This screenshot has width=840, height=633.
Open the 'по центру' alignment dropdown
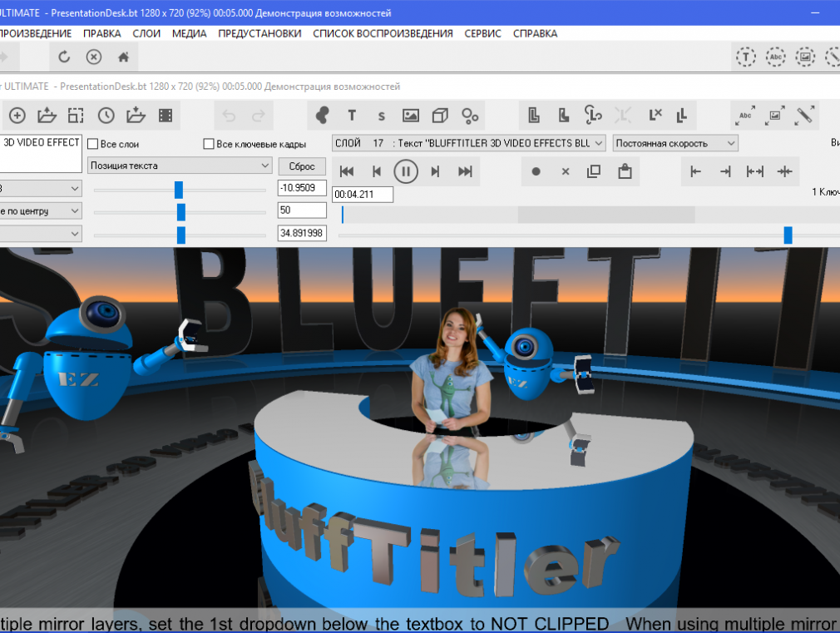pos(41,211)
